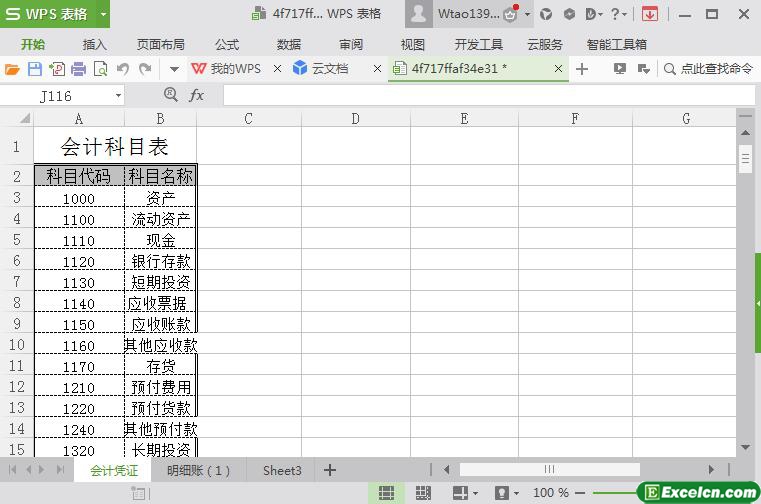Switch to normal view in status bar
The width and height of the screenshot is (761, 504).
386,493
